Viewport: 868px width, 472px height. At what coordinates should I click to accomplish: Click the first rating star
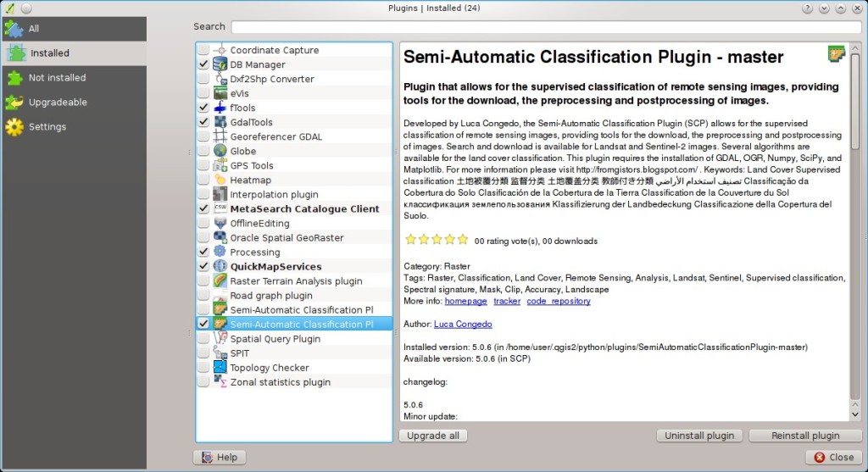click(411, 240)
